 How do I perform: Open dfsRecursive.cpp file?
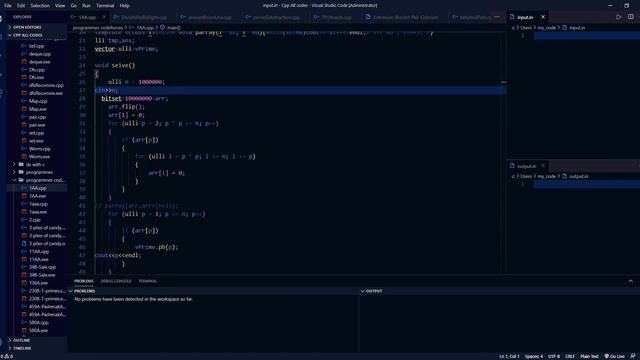pyautogui.click(x=46, y=85)
